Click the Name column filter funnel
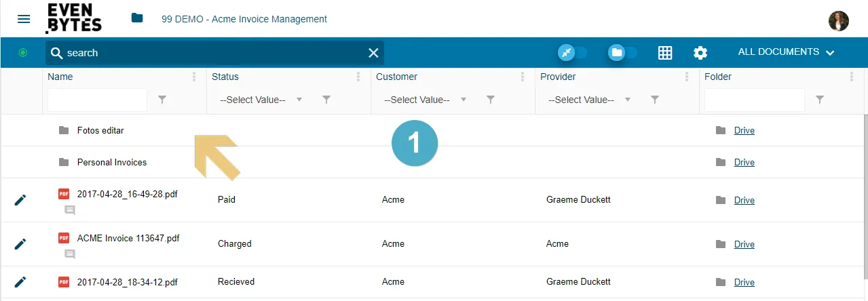 coord(162,100)
